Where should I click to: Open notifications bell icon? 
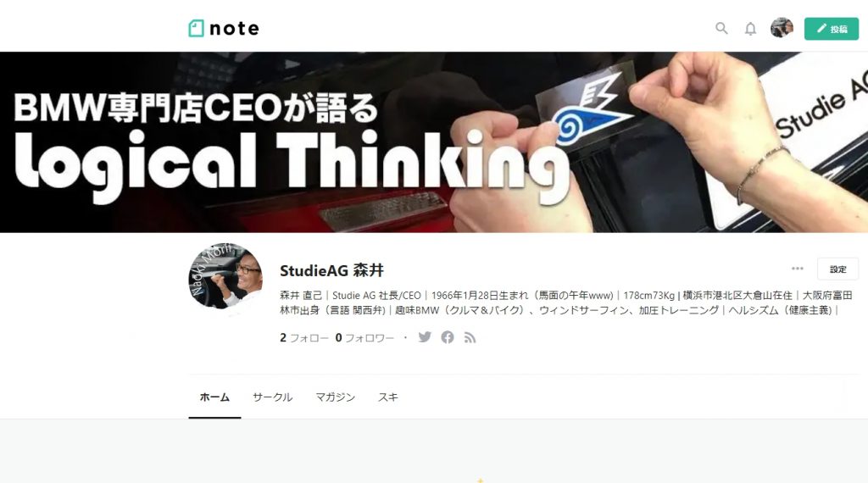coord(750,29)
